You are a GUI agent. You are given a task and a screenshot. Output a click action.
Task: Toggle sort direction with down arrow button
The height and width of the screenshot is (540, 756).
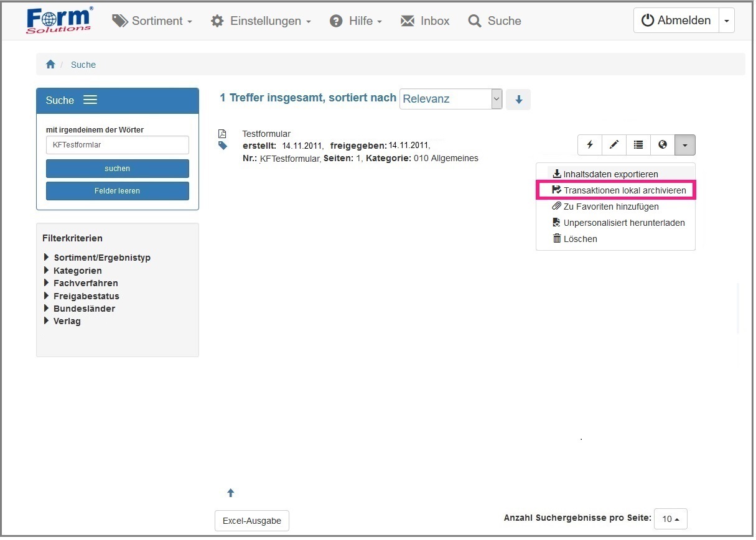(x=518, y=100)
